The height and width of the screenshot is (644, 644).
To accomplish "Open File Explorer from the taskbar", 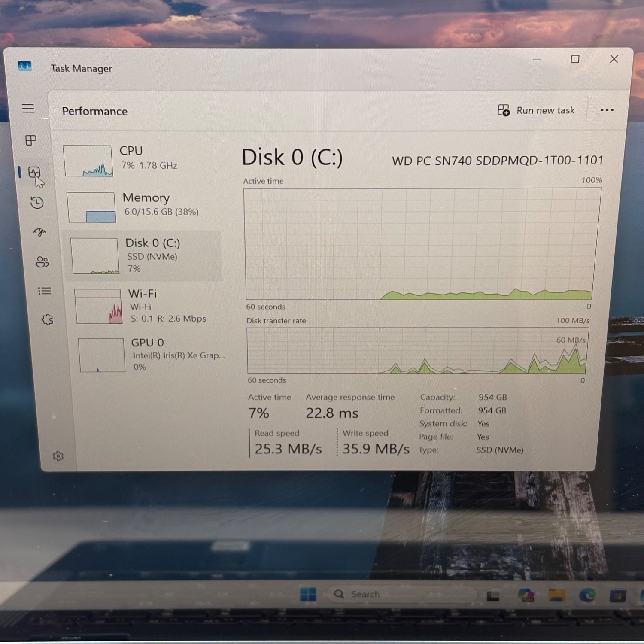I will [x=556, y=595].
